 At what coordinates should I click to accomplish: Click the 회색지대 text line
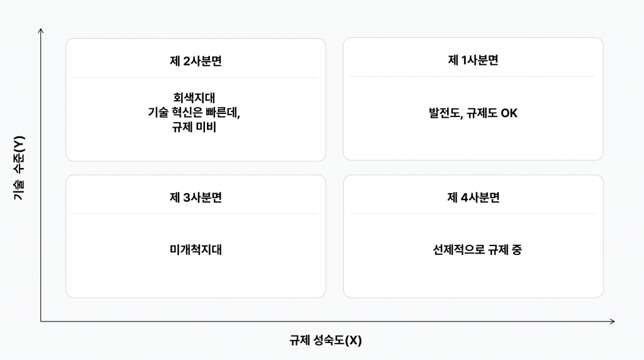pyautogui.click(x=195, y=98)
